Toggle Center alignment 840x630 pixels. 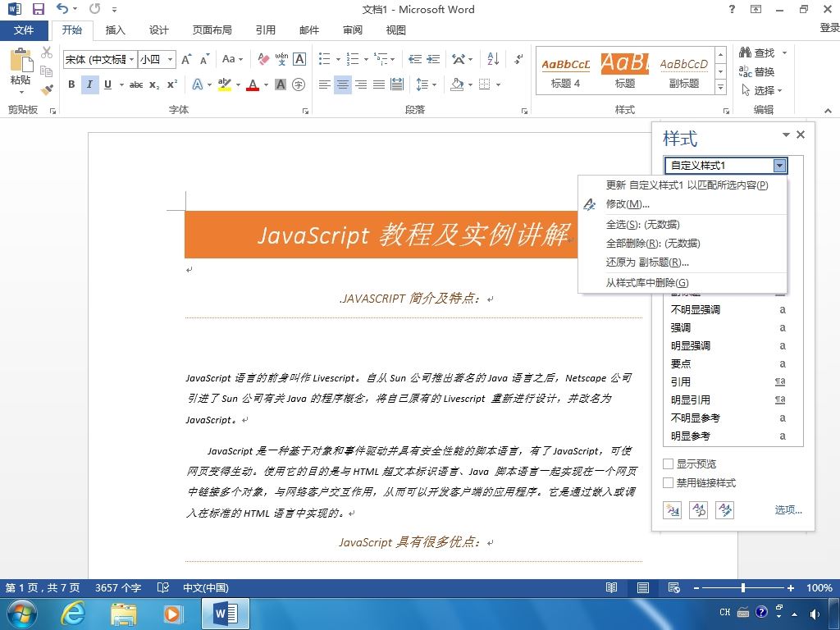[x=342, y=84]
